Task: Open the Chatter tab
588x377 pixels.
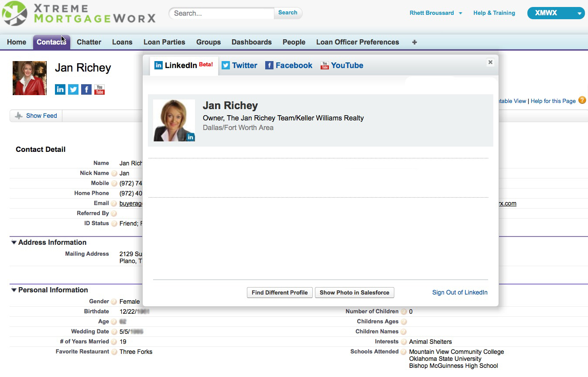Action: pos(89,42)
